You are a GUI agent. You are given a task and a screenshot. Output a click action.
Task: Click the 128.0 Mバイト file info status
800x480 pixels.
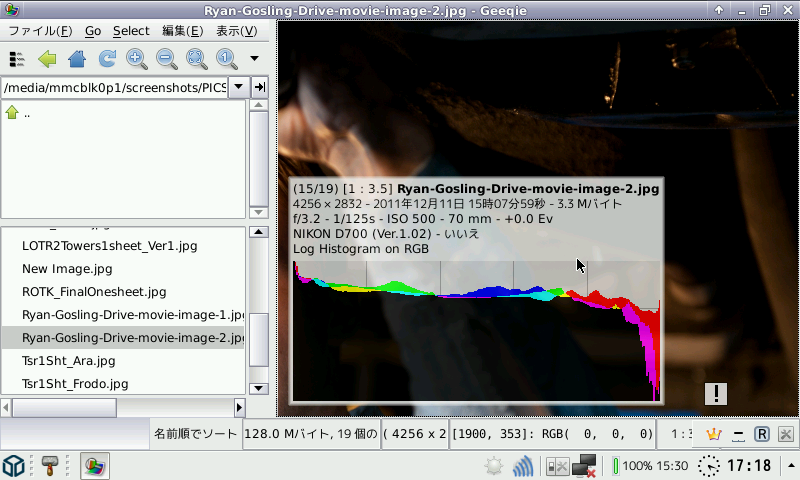tap(311, 434)
